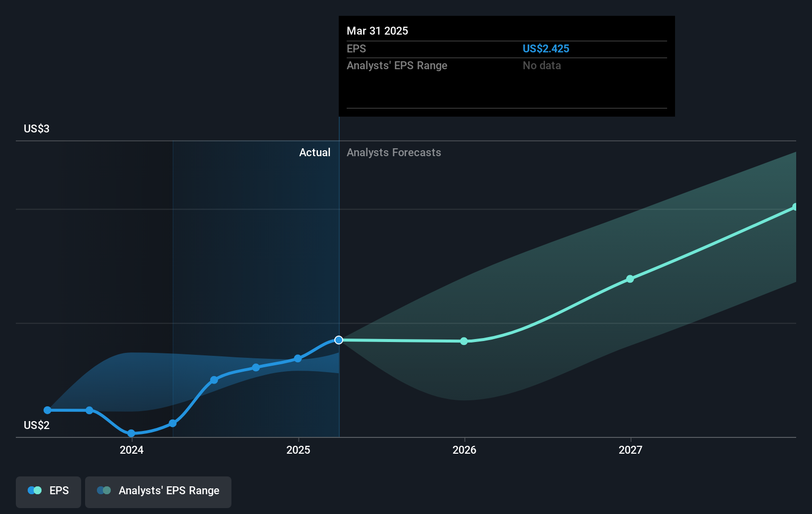Click the EPS data point at early 2024 low

(131, 433)
